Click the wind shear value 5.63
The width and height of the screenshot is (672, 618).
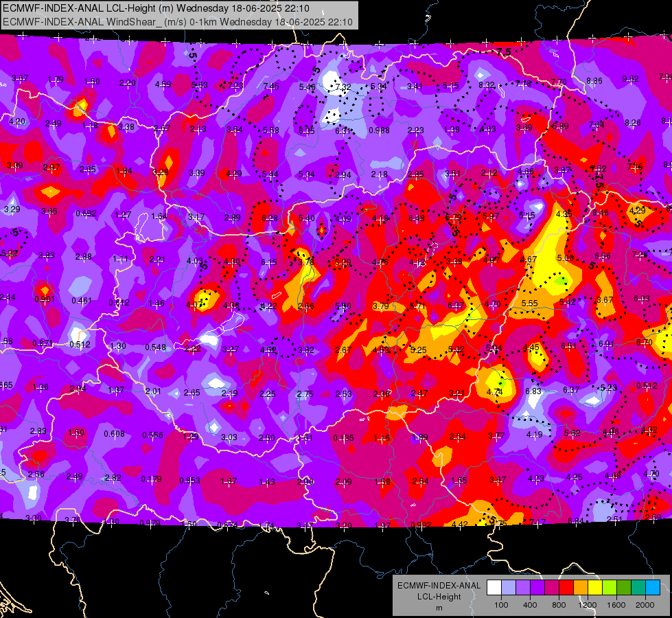pos(199,84)
